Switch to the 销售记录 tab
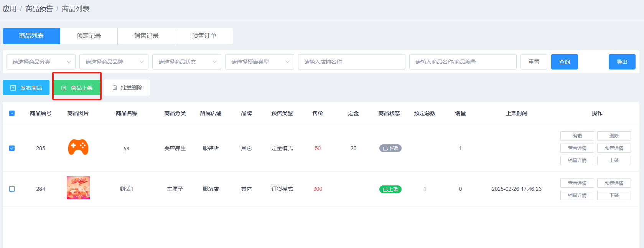 click(147, 36)
